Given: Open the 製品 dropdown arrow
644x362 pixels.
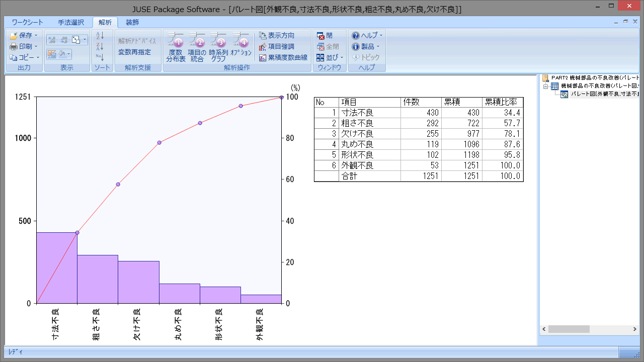Looking at the screenshot, I should (x=378, y=47).
